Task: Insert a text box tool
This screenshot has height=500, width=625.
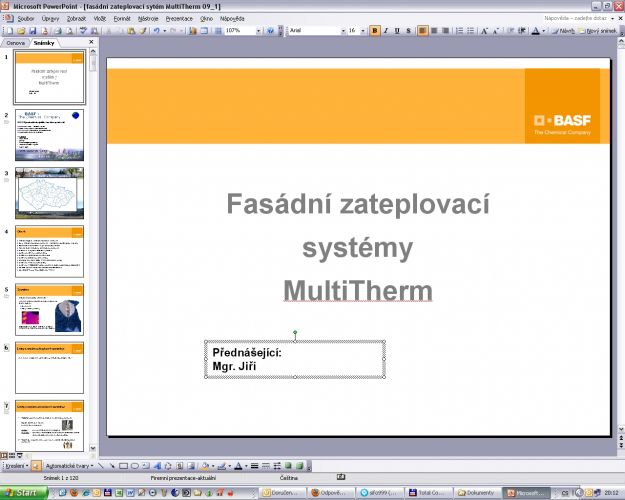Action: [x=146, y=466]
